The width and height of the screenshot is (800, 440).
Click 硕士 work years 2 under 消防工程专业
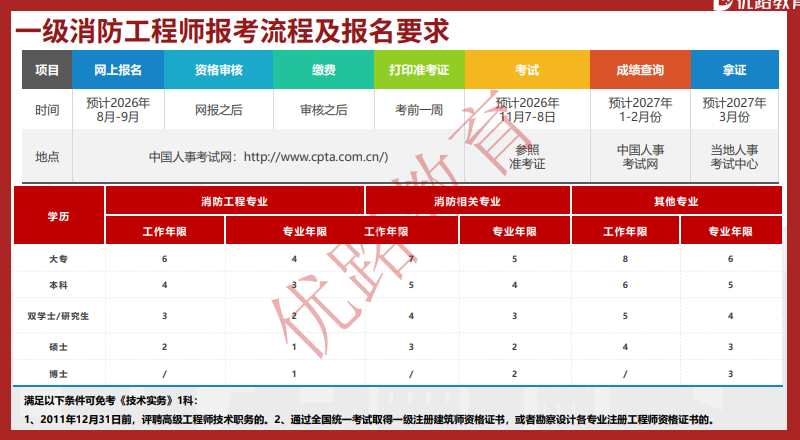point(164,347)
